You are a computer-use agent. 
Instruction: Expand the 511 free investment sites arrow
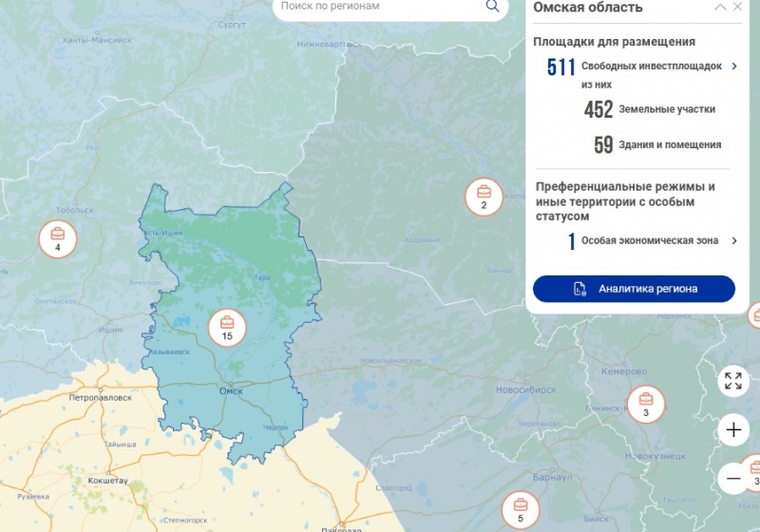734,66
